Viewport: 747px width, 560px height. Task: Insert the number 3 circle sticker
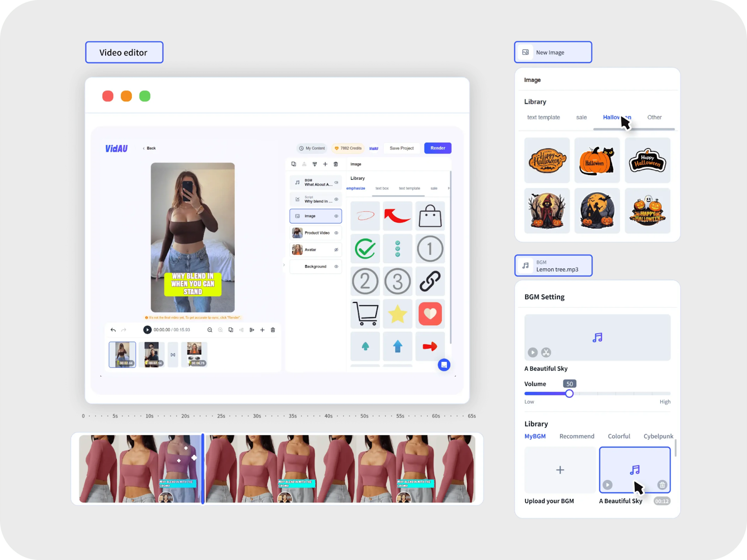pos(397,281)
